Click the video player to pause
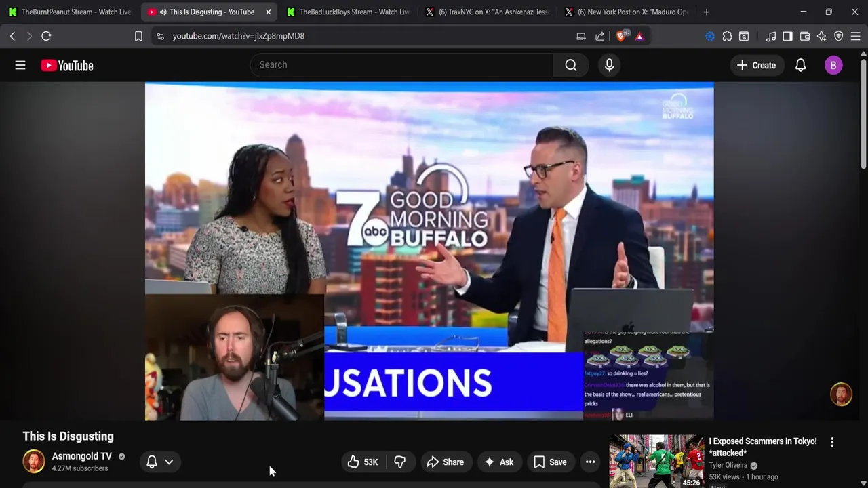868x488 pixels. point(429,251)
